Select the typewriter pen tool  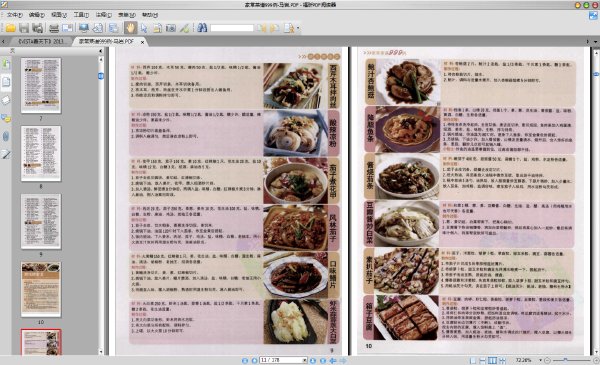[x=184, y=28]
